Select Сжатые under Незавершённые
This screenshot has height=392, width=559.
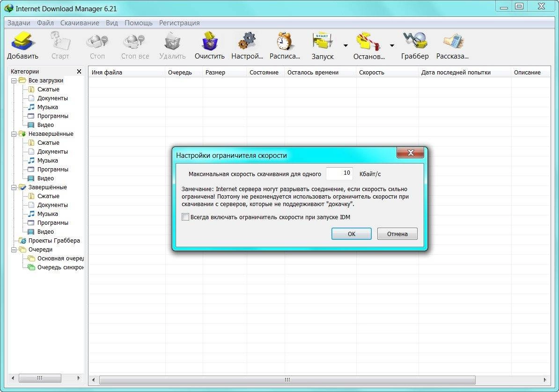click(48, 143)
